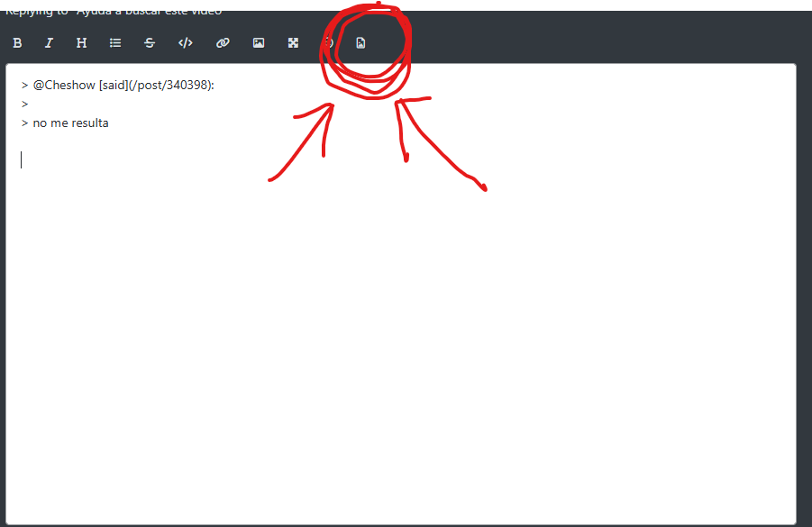Apply strikethrough formatting
This screenshot has height=527, width=812.
[150, 43]
